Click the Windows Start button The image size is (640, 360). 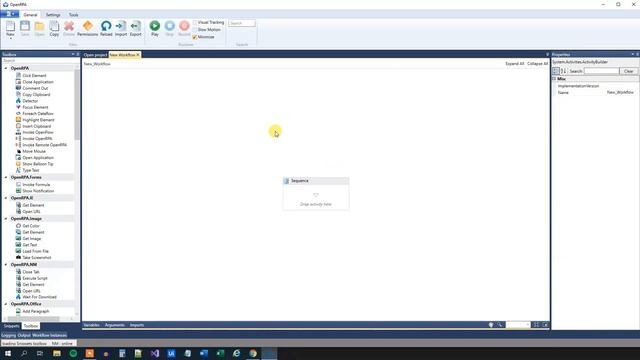[8, 353]
